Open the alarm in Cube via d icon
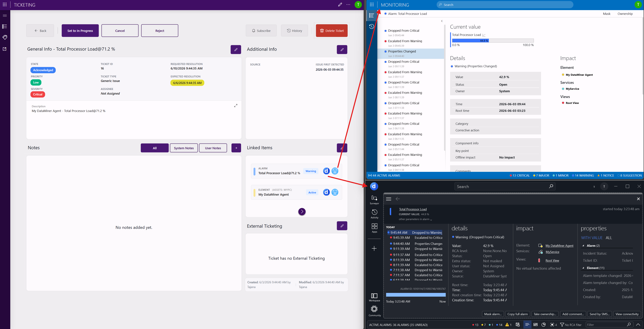This screenshot has width=644, height=329. point(326,171)
